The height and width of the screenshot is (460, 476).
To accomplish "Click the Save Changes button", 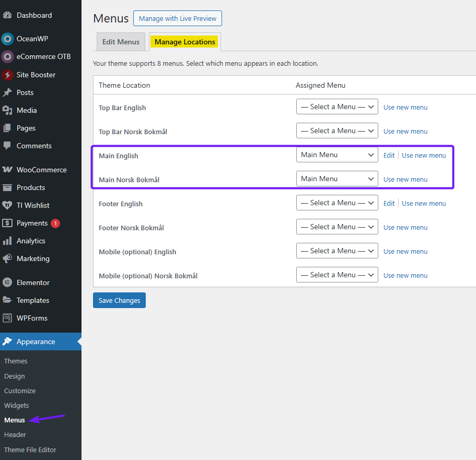I will click(119, 300).
